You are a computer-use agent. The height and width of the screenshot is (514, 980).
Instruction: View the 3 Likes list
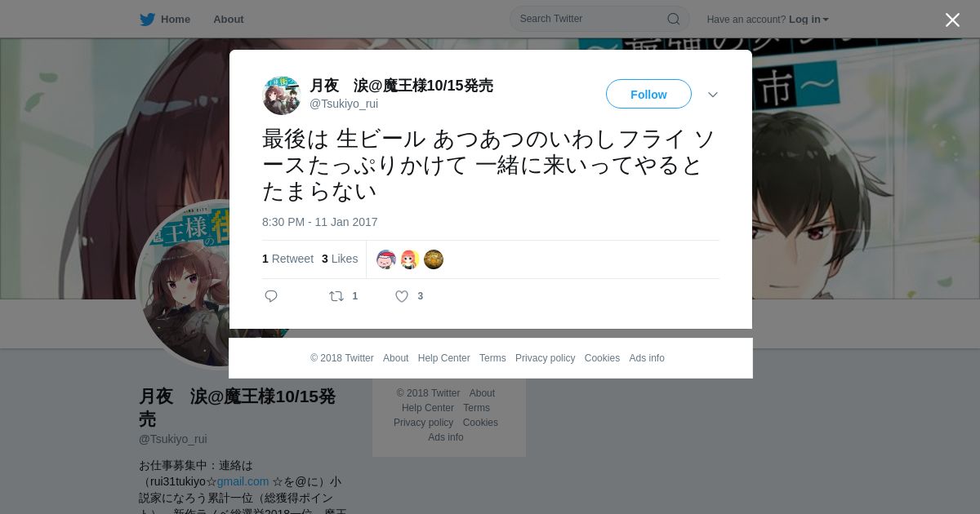click(340, 259)
